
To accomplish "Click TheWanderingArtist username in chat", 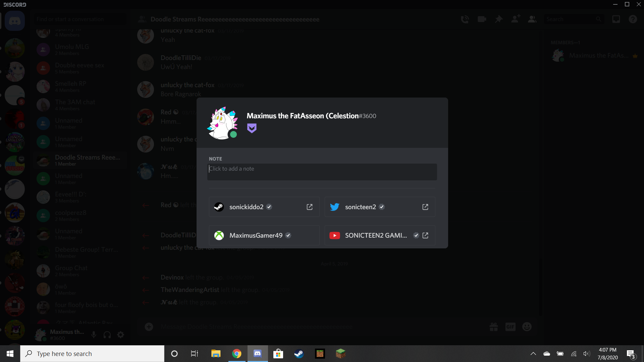I will coord(190,290).
